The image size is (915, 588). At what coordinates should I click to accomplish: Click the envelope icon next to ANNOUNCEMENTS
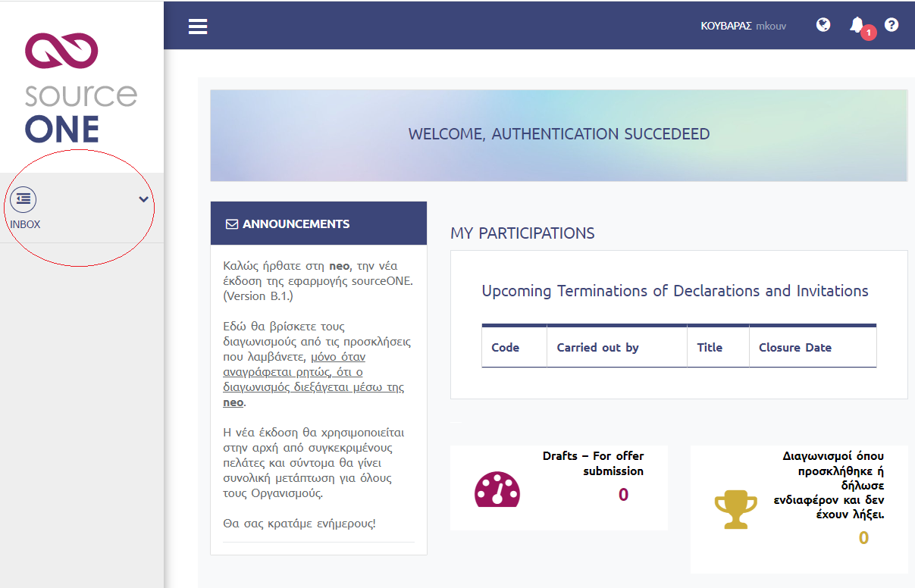tap(231, 223)
